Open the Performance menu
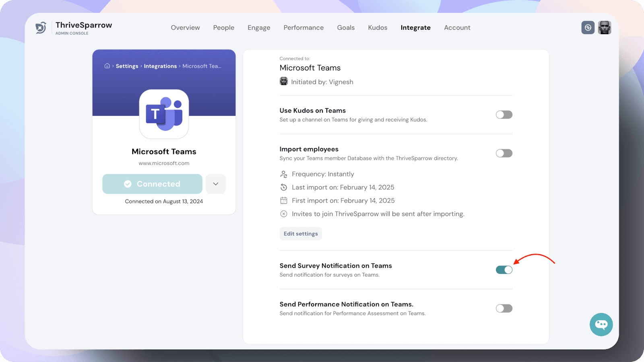 point(303,28)
